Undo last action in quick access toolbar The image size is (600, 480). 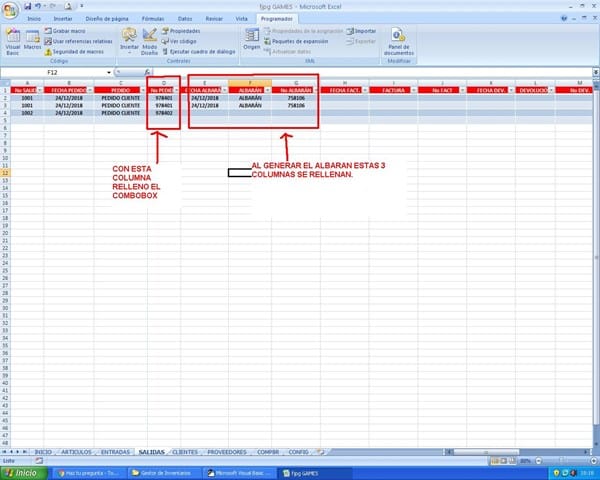point(38,6)
